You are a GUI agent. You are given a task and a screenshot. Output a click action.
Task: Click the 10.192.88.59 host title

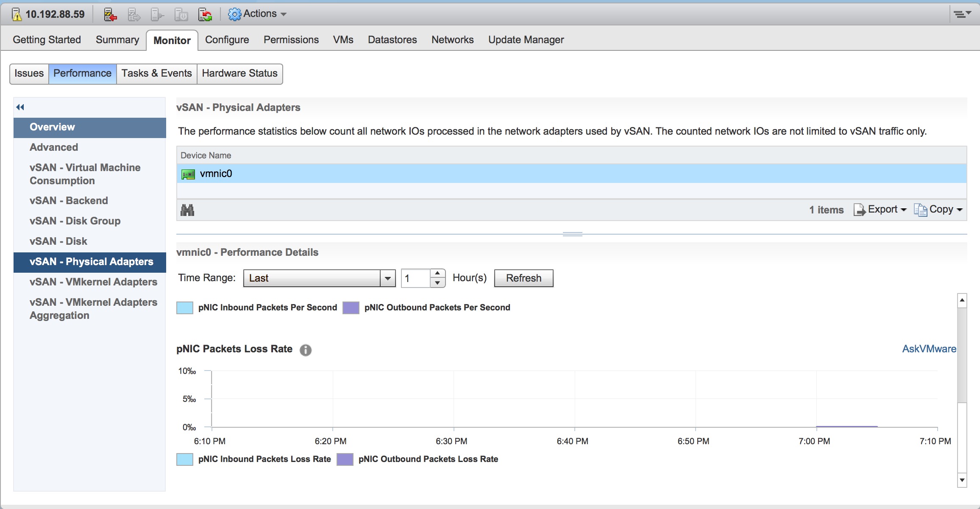[55, 14]
